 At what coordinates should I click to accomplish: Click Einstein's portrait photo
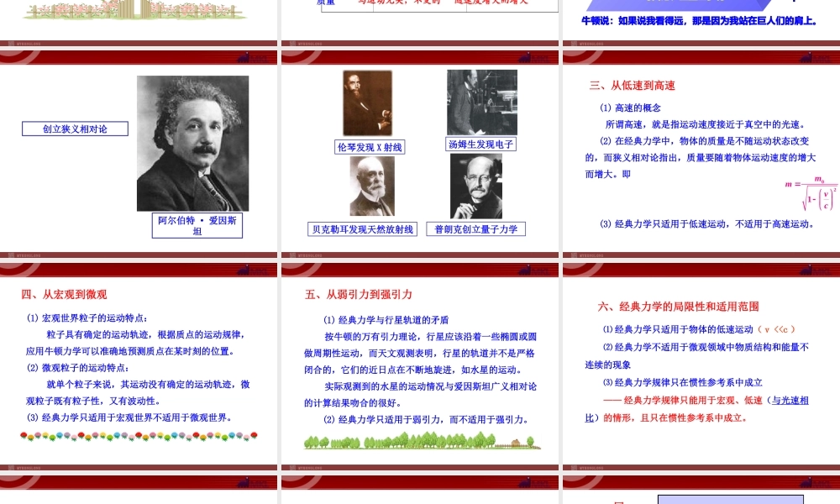pos(193,143)
